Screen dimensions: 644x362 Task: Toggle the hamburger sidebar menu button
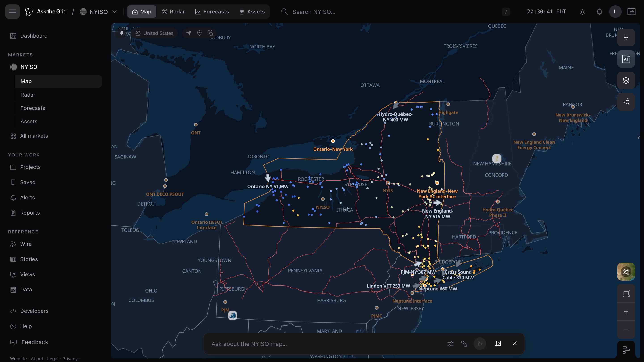coord(12,11)
